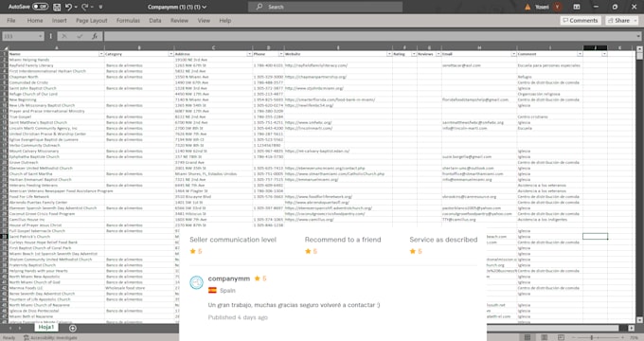Click the New Sheet plus icon
Screen dimensions: 644x341
[73, 328]
